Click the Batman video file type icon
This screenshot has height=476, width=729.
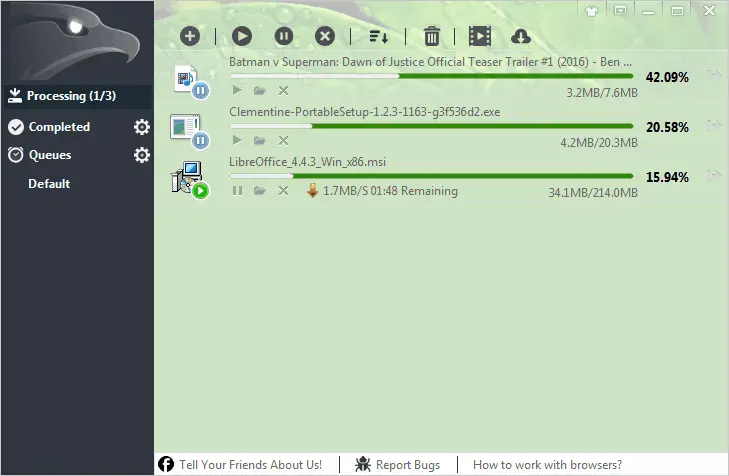[x=191, y=81]
